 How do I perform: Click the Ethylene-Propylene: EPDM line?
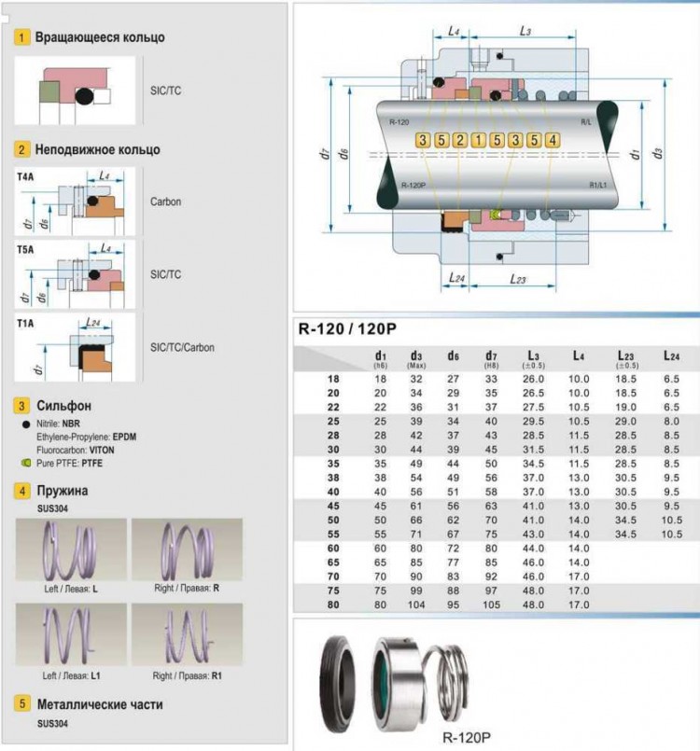pyautogui.click(x=86, y=437)
